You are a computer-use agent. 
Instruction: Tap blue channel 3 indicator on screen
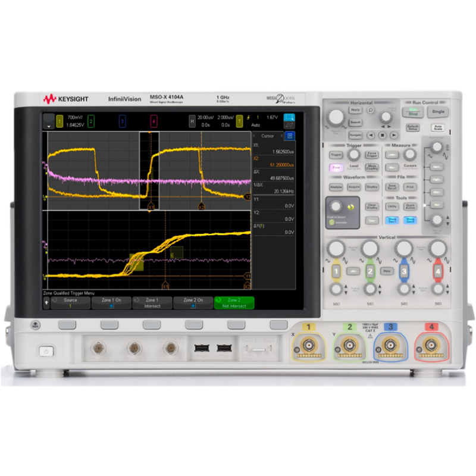[123, 121]
